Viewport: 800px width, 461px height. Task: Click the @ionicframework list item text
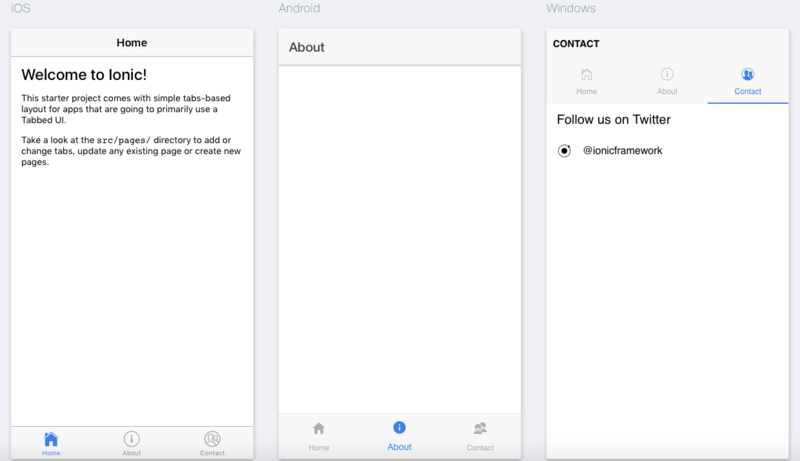tap(622, 150)
